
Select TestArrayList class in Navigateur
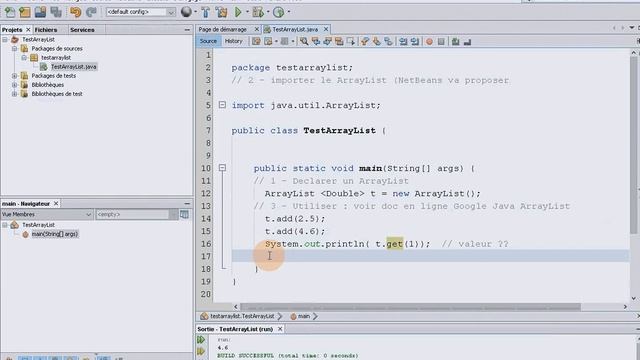point(38,225)
